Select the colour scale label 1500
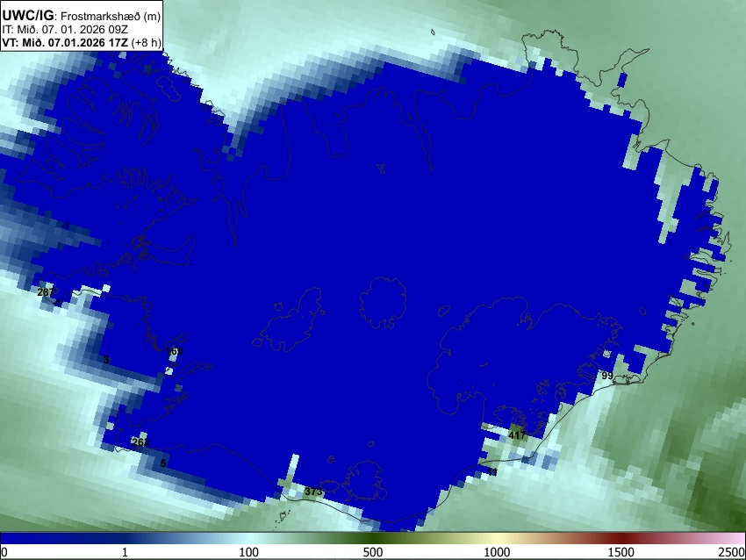The height and width of the screenshot is (560, 746). (x=621, y=552)
